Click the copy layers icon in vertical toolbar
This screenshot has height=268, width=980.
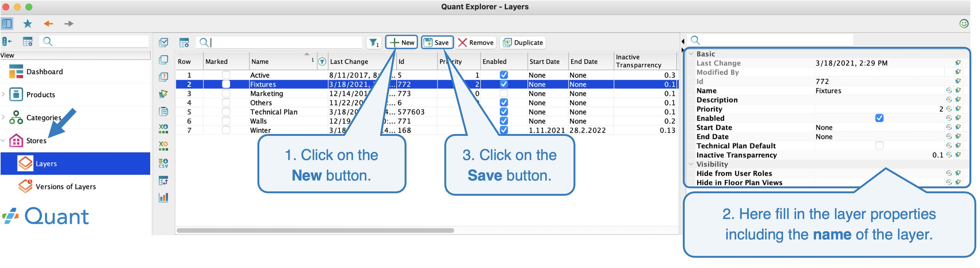pyautogui.click(x=164, y=60)
